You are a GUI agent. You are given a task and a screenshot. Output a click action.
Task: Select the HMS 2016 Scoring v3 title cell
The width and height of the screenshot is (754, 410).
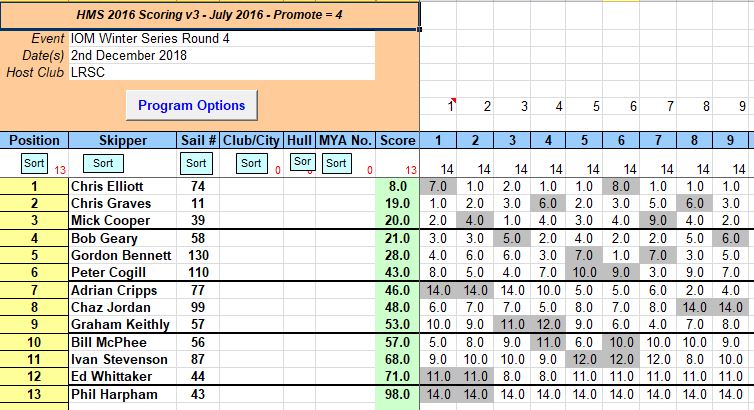click(x=209, y=15)
